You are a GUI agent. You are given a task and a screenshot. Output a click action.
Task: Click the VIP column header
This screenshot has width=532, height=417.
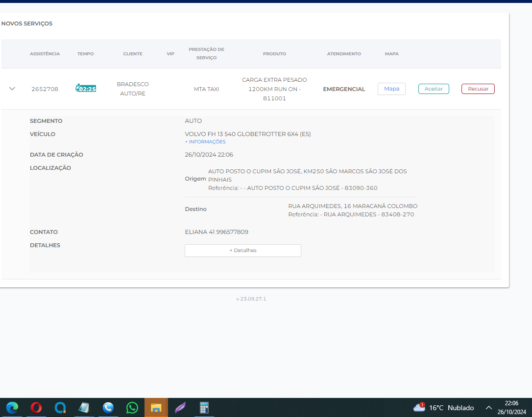[x=170, y=54]
